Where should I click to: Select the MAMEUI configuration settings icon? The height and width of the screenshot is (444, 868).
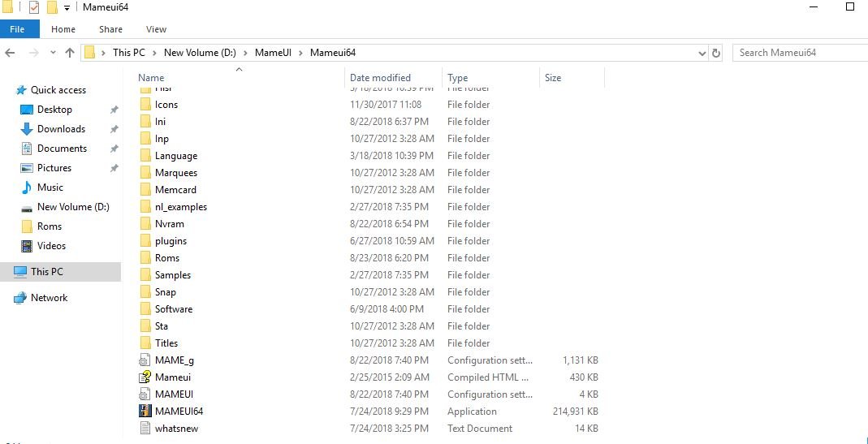click(145, 394)
